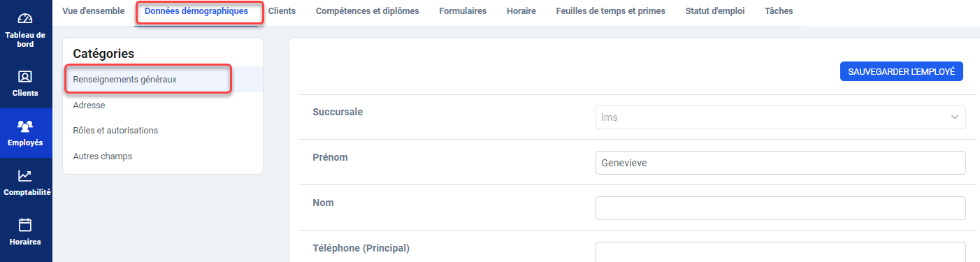Select the Données démographiques tab
The height and width of the screenshot is (262, 980).
pyautogui.click(x=196, y=11)
